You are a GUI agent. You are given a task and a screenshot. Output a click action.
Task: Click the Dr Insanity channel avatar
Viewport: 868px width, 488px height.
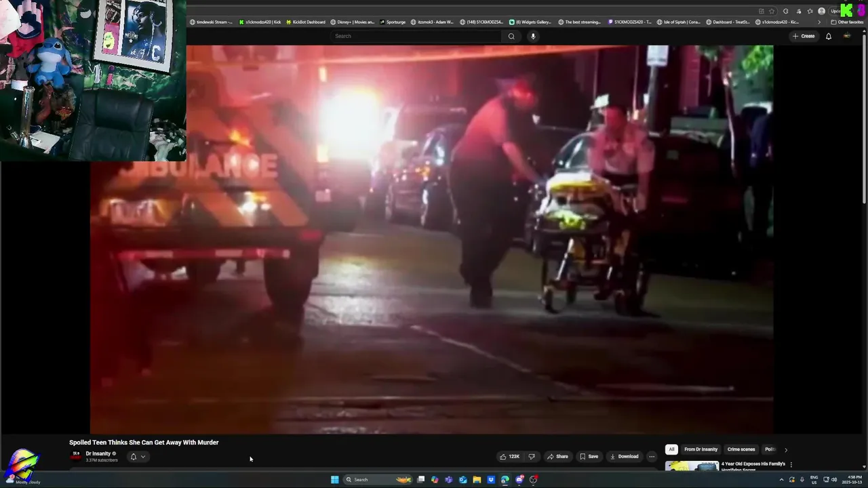[x=76, y=455]
